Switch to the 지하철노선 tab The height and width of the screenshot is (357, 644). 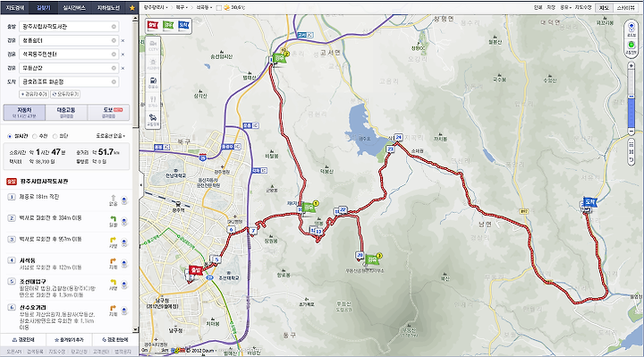108,8
